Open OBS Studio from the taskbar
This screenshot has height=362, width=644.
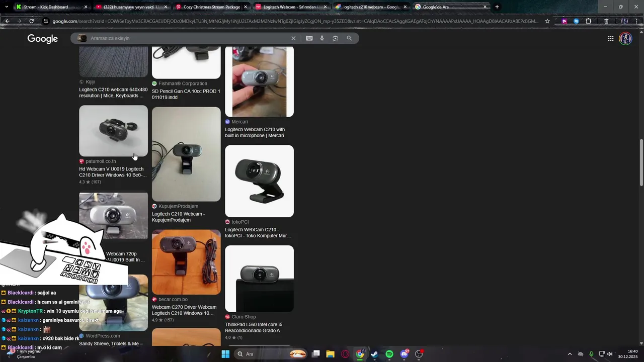pos(419,354)
